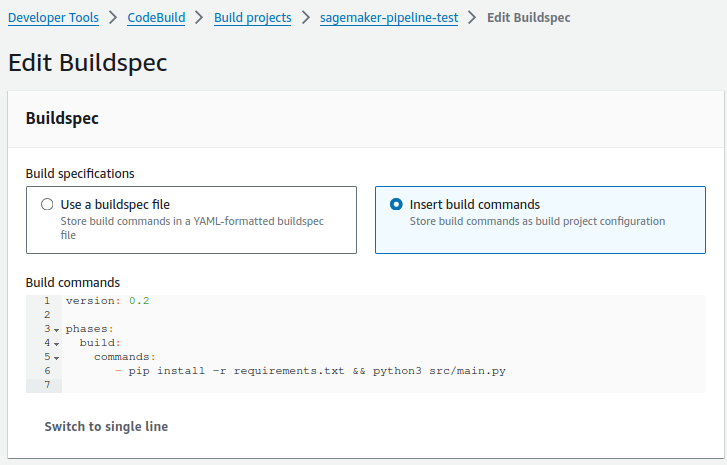Click the Edit Buildspec breadcrumb item
The width and height of the screenshot is (727, 465).
pos(543,18)
